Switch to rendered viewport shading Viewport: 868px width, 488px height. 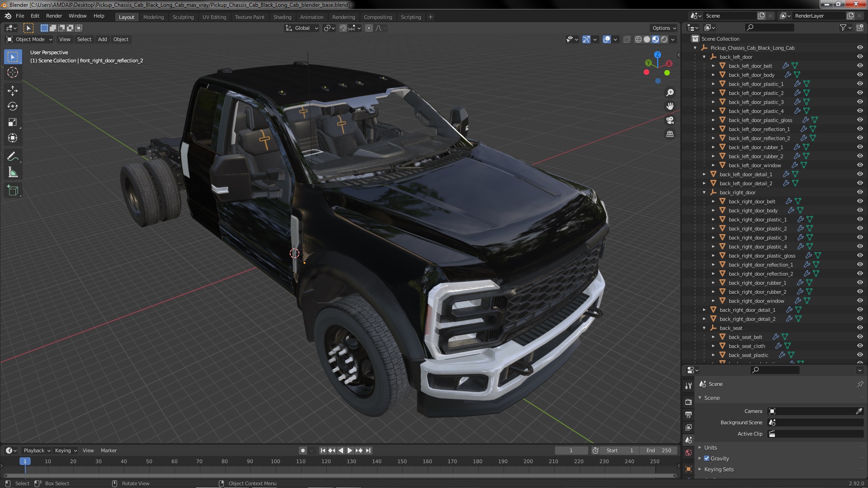point(664,39)
